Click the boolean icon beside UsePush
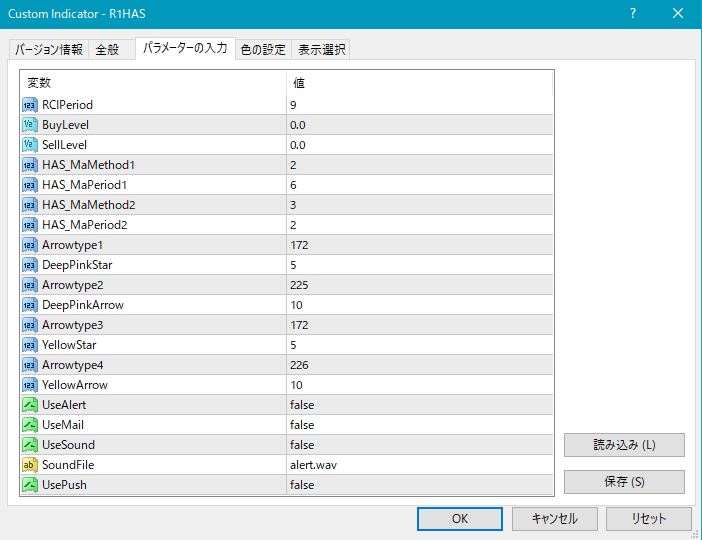The height and width of the screenshot is (540, 702). [30, 485]
